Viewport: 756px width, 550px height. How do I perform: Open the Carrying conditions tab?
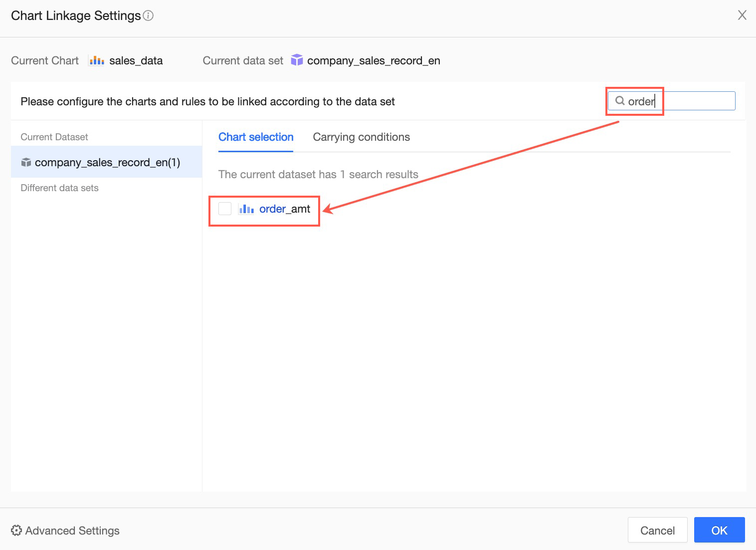(x=361, y=137)
